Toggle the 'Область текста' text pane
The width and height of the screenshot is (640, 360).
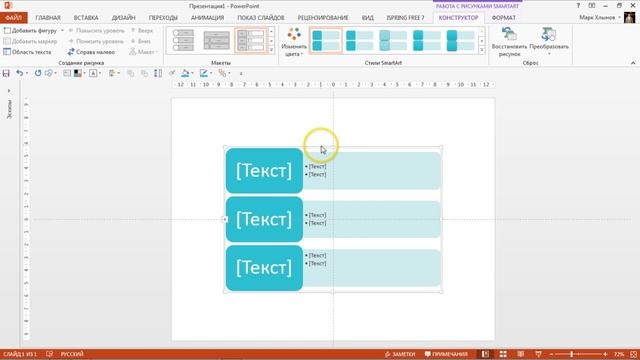(27, 52)
